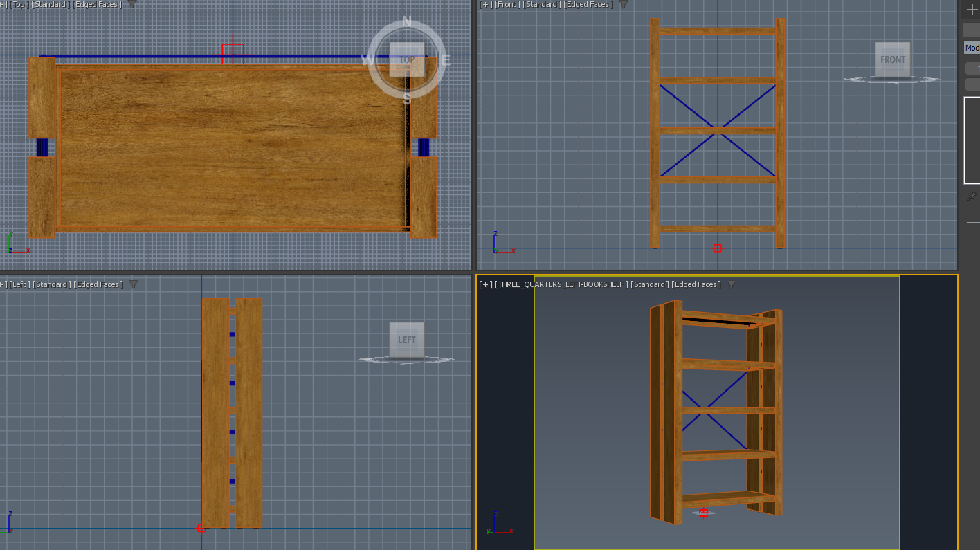The height and width of the screenshot is (550, 980).
Task: Click the Modifier List field in the command panel
Action: pyautogui.click(x=972, y=48)
